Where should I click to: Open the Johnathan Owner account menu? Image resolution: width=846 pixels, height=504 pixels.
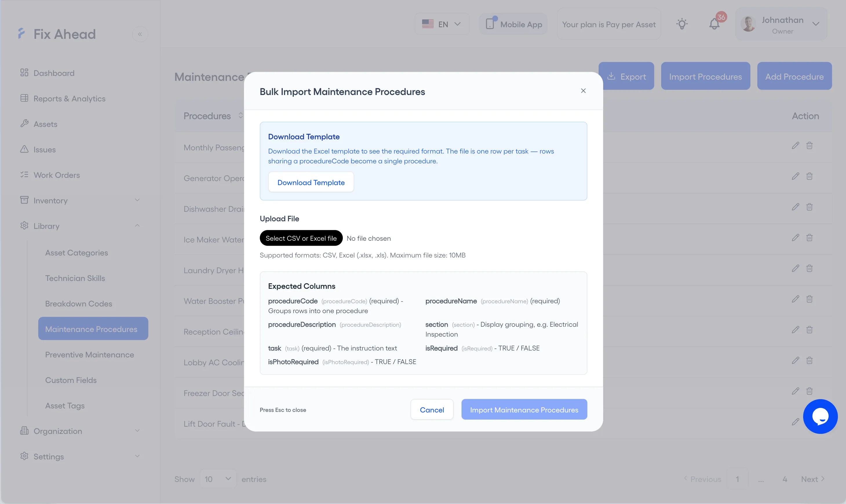(x=781, y=24)
